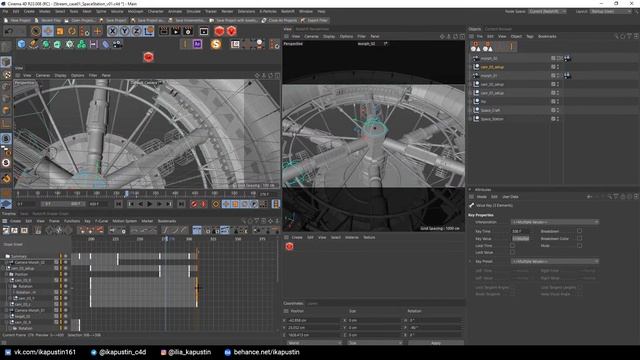Open the F-Curve menu in timeline
Screen dimensions: 640x360
102,221
